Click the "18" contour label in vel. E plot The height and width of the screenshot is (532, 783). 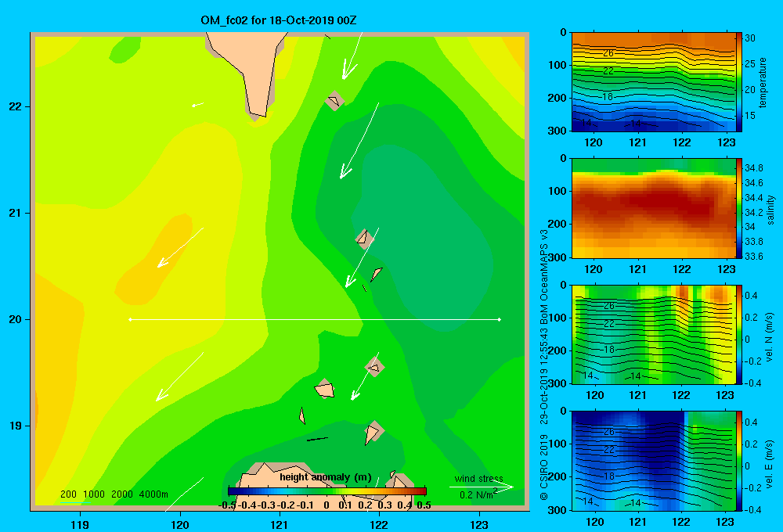click(608, 476)
